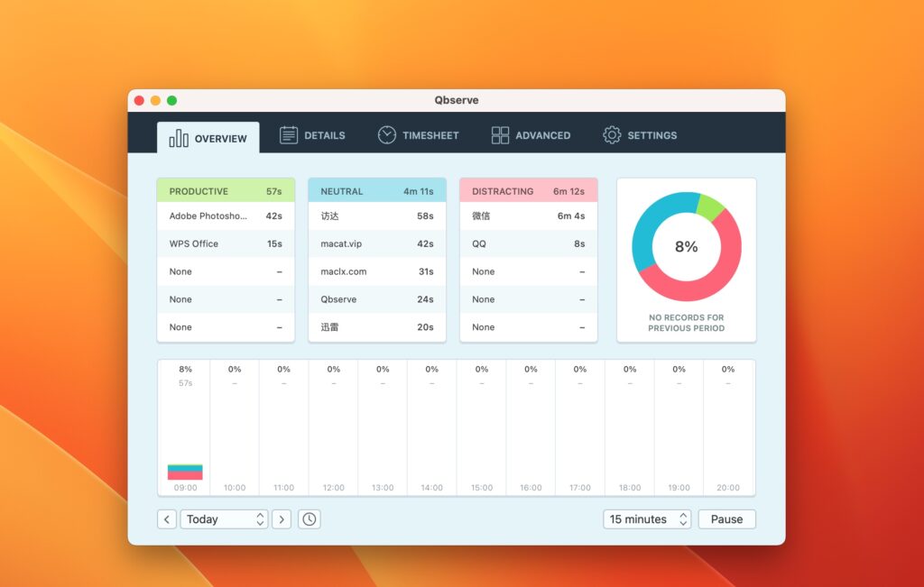Click the PRODUCTIVE category header
The image size is (924, 587).
(x=226, y=191)
